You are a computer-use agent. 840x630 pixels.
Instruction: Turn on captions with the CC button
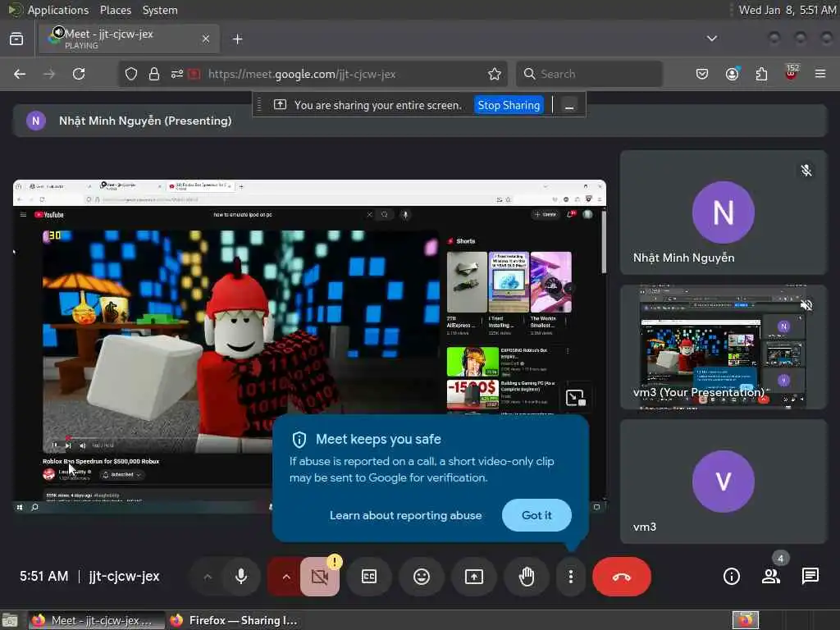point(369,577)
